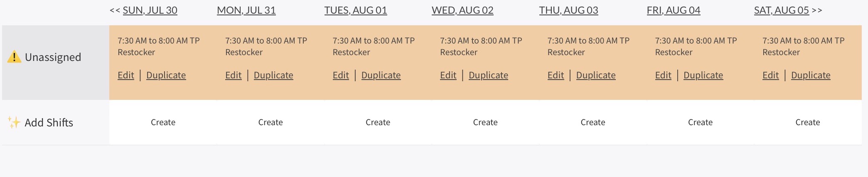
Task: Click Monday's 7:30 AM Restocker shift text
Action: pyautogui.click(x=266, y=46)
